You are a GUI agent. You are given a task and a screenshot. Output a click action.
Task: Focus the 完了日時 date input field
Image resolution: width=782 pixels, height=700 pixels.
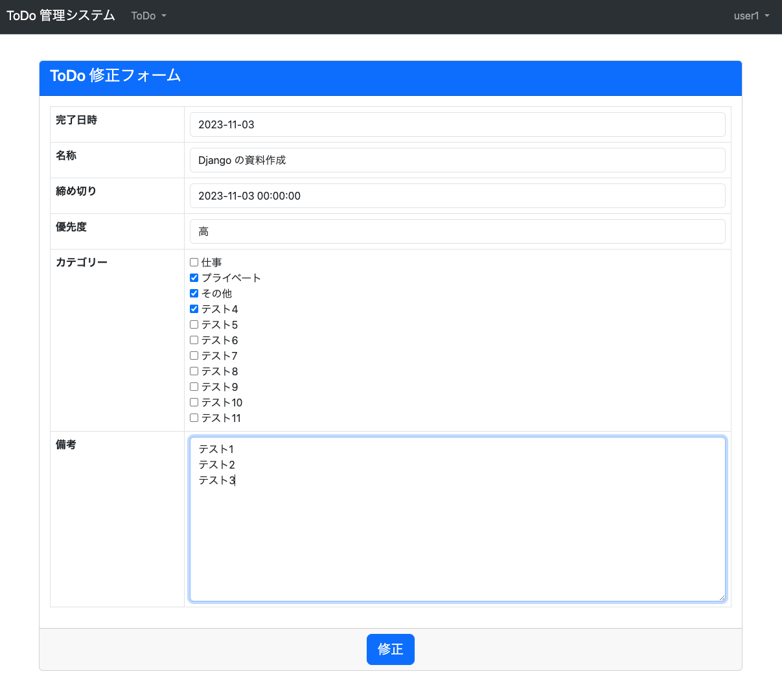(x=457, y=124)
